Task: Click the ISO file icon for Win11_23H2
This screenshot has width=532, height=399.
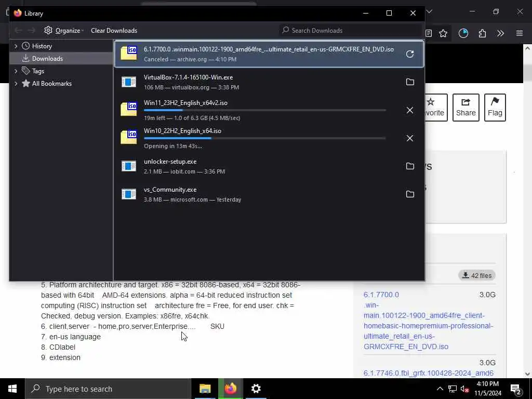Action: [x=129, y=109]
